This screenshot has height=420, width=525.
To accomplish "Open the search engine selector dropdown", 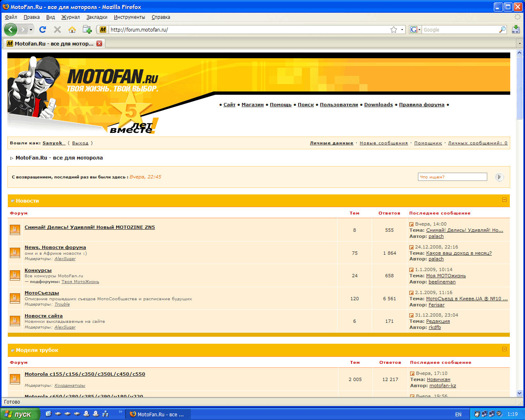I will click(x=415, y=30).
